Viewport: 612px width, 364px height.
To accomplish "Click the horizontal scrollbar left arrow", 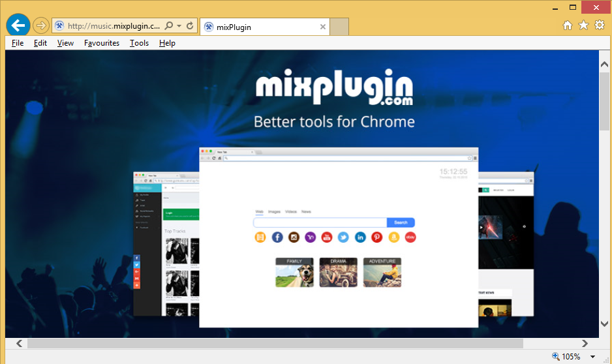I will coord(19,343).
